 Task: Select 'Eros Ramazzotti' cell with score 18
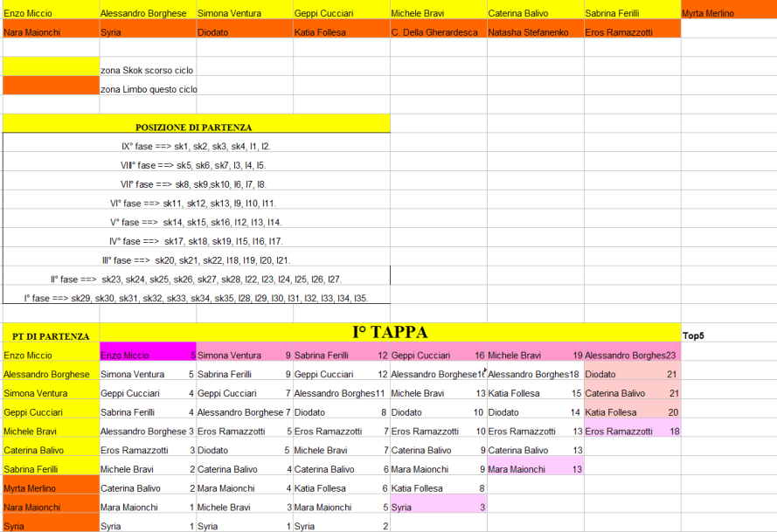tap(632, 432)
